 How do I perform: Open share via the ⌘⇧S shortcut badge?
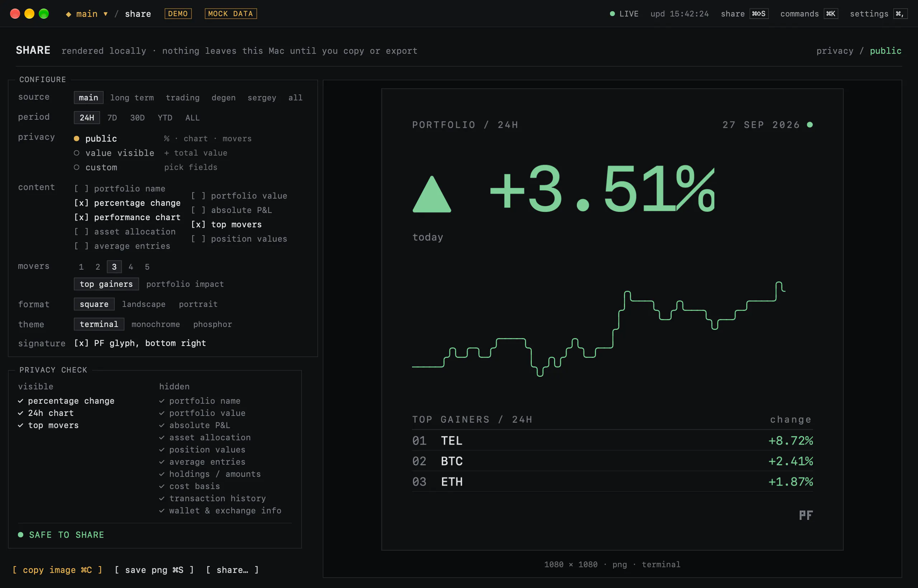(758, 14)
